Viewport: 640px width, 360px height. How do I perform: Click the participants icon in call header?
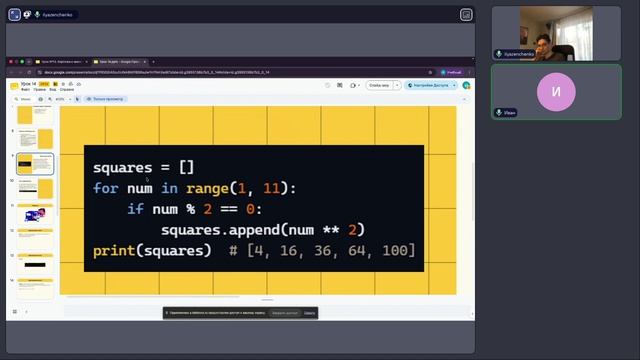[27, 15]
